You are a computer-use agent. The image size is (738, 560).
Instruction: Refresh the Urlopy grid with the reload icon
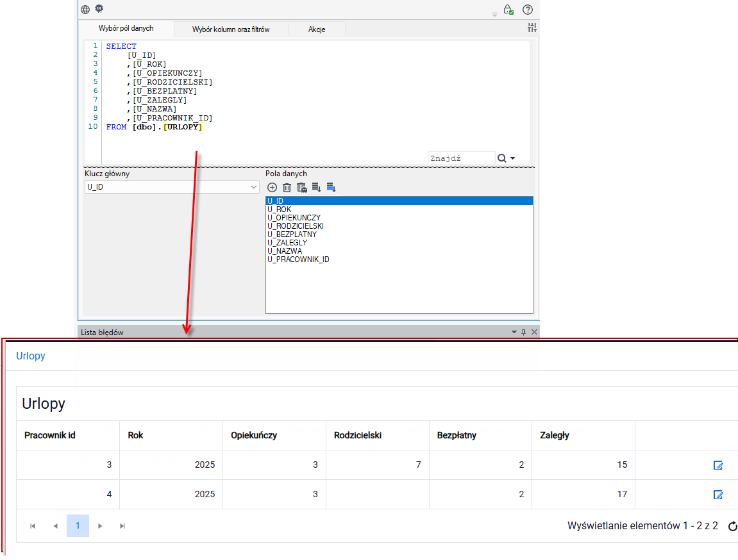[733, 526]
